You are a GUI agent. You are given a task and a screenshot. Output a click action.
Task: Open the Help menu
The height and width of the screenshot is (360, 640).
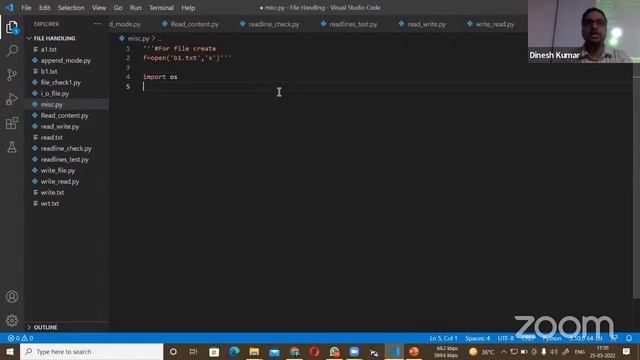pos(188,8)
